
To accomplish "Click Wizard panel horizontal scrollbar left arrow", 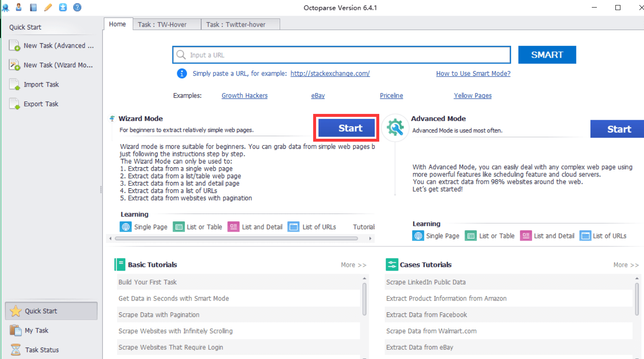I will (x=110, y=238).
